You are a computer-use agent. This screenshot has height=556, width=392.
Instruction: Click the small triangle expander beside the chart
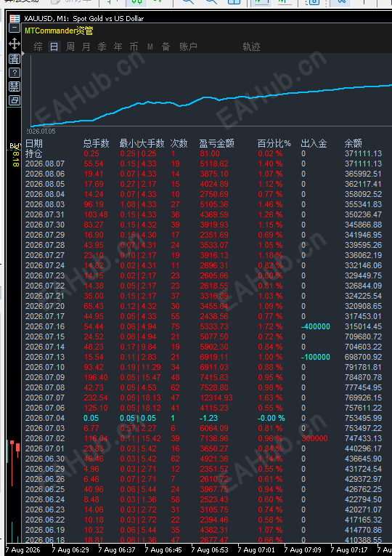point(23,53)
